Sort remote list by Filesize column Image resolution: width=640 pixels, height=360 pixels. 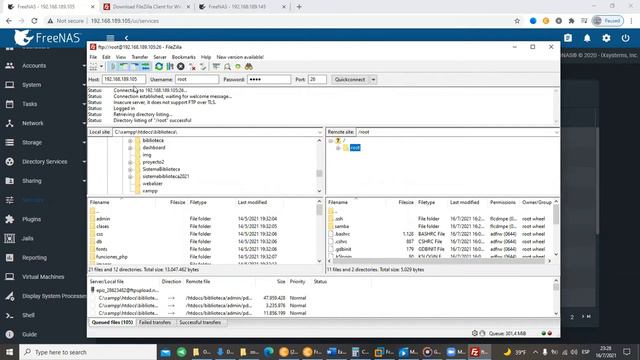406,202
